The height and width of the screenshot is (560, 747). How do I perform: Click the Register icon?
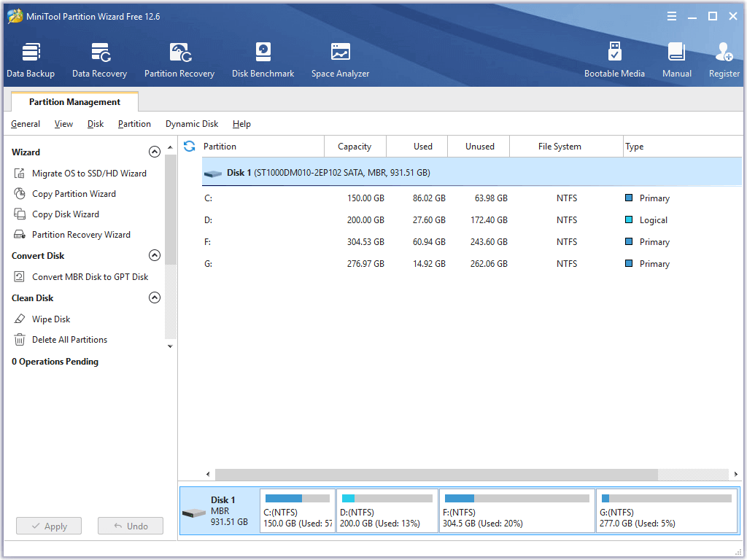[x=723, y=58]
